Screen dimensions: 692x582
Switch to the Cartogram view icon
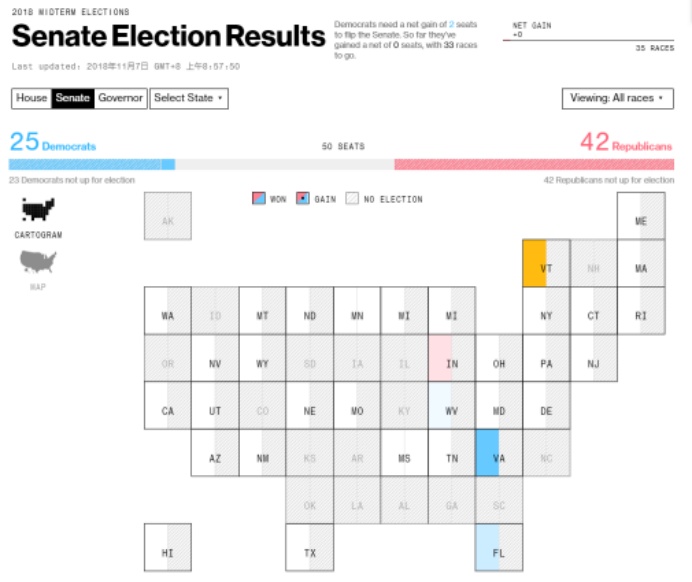(38, 209)
